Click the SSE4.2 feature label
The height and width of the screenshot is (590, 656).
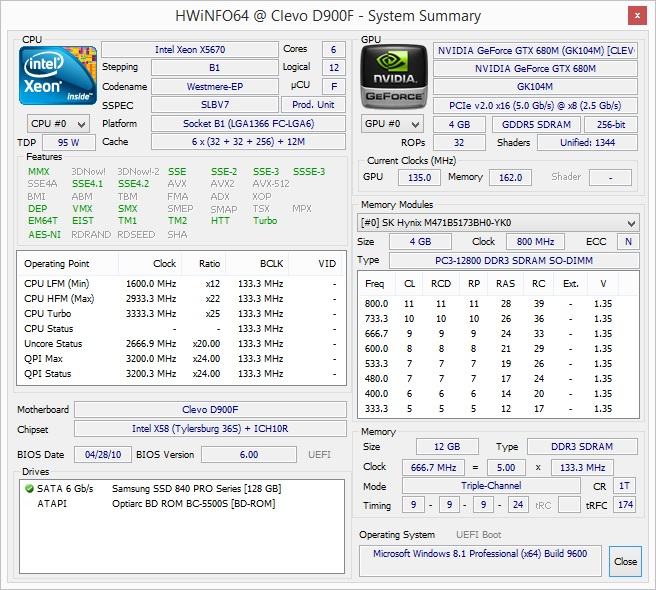[x=133, y=184]
